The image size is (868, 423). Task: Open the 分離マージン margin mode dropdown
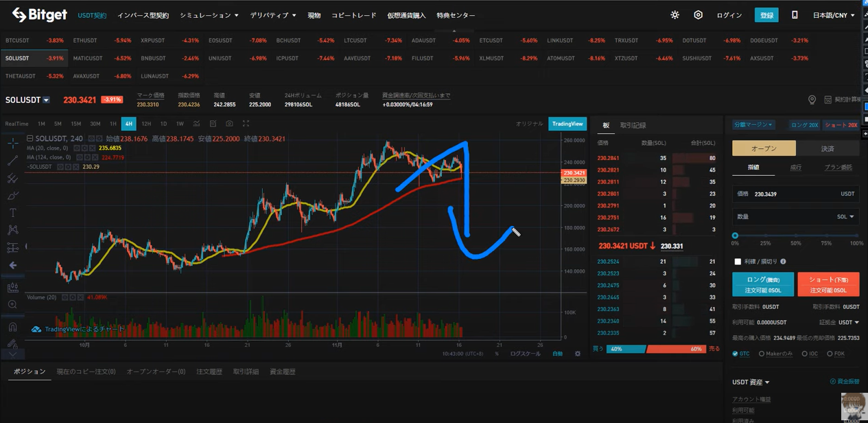pyautogui.click(x=753, y=125)
